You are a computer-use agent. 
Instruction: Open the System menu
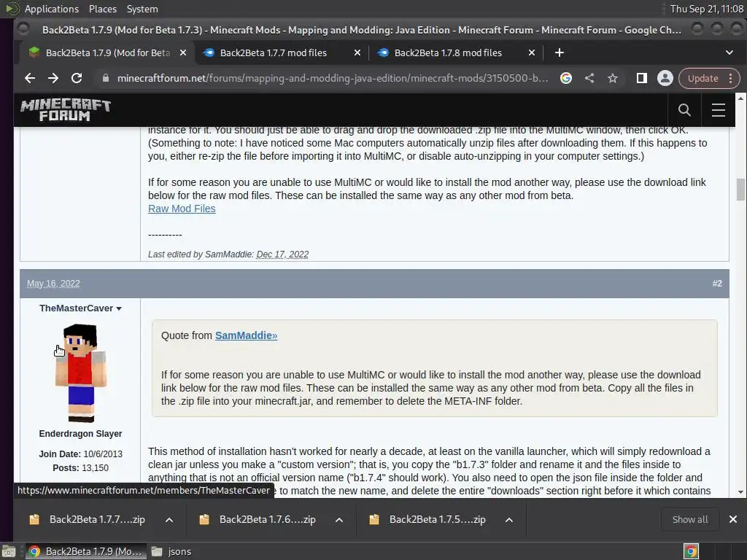coord(142,9)
